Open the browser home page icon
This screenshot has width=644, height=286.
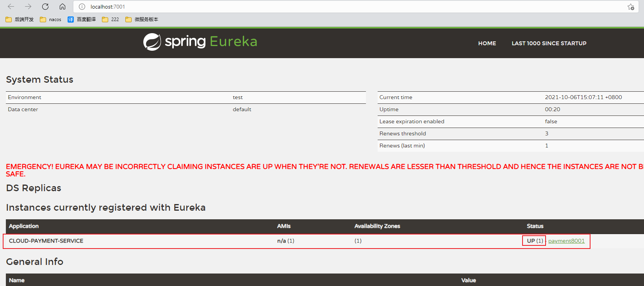coord(62,7)
